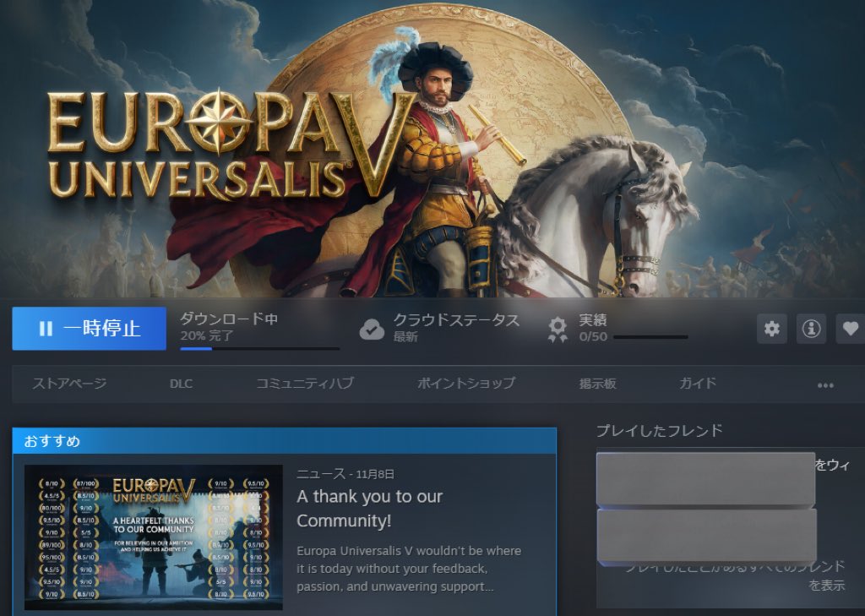Show all friends who played link
This screenshot has height=616, width=865.
(735, 575)
